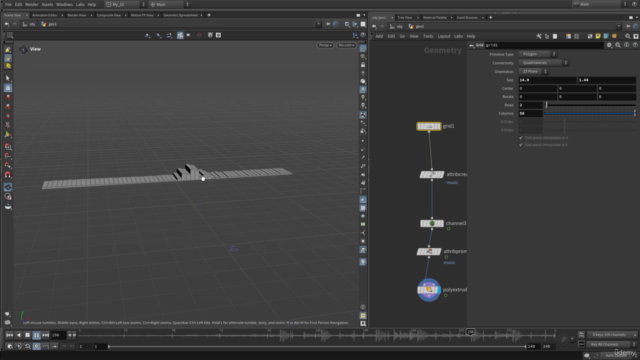Viewport: 640px width, 360px height.
Task: Toggle End point interpolate in V checkbox
Action: point(521,145)
